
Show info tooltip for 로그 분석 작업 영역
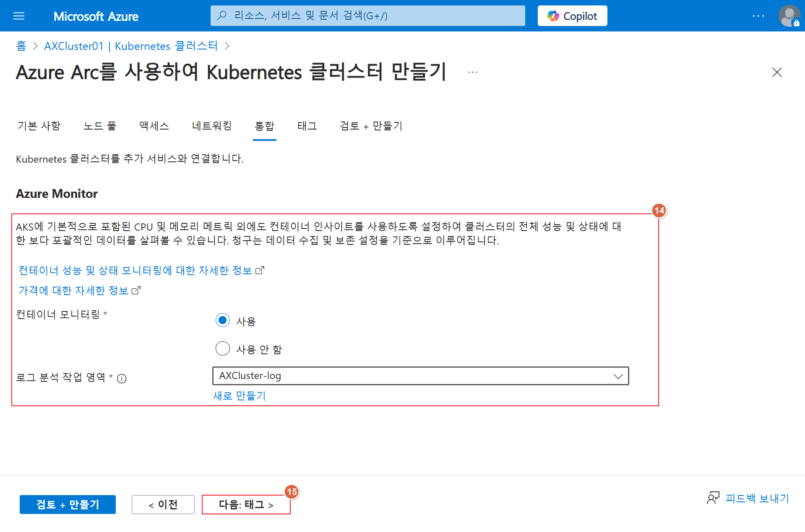tap(122, 379)
